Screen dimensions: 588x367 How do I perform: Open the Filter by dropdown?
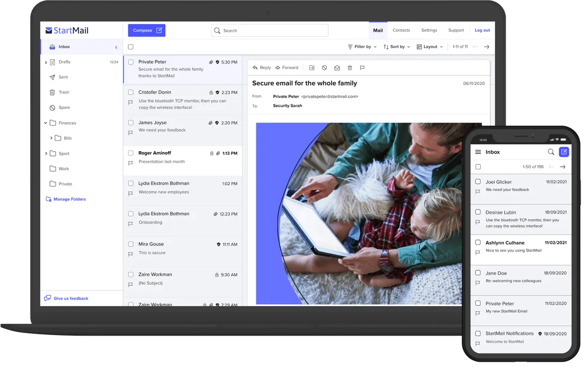(x=362, y=47)
